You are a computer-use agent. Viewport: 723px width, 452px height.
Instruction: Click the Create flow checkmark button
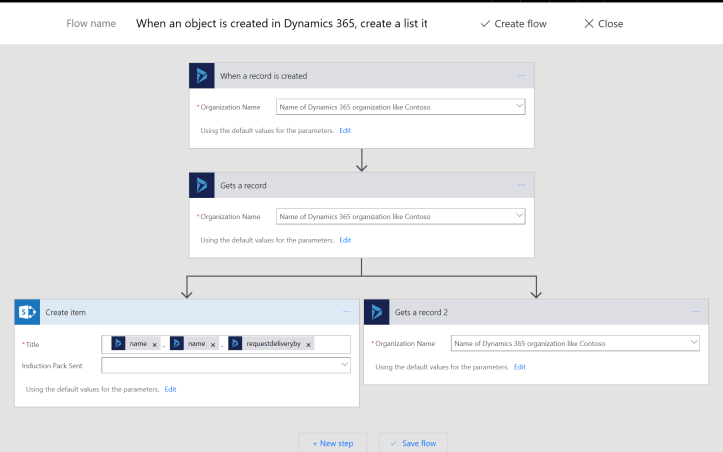pos(513,24)
